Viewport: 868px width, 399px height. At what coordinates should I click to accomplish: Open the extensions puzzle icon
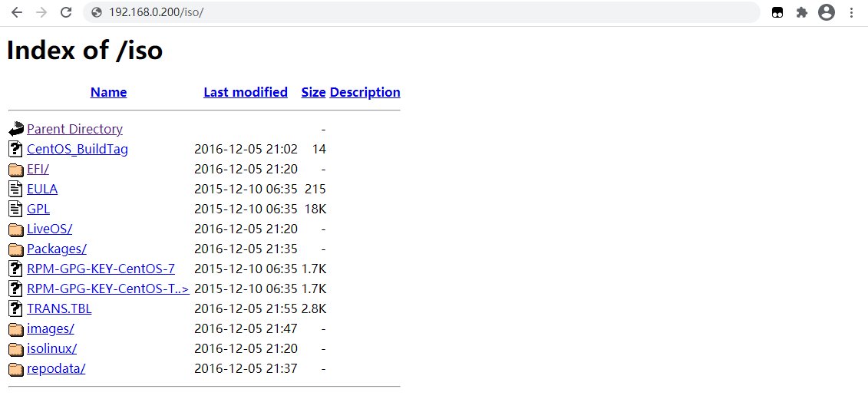coord(801,13)
